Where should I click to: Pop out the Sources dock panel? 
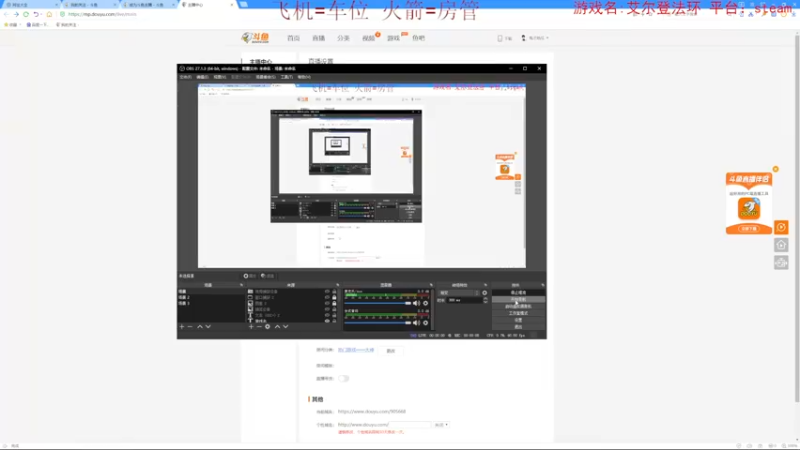337,285
